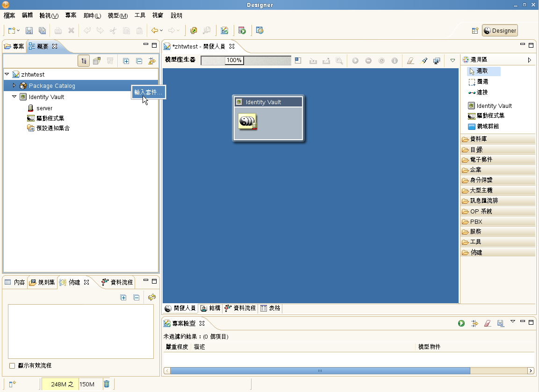The height and width of the screenshot is (392, 539).
Task: Switch to the 結構 modeler tab
Action: (210, 308)
